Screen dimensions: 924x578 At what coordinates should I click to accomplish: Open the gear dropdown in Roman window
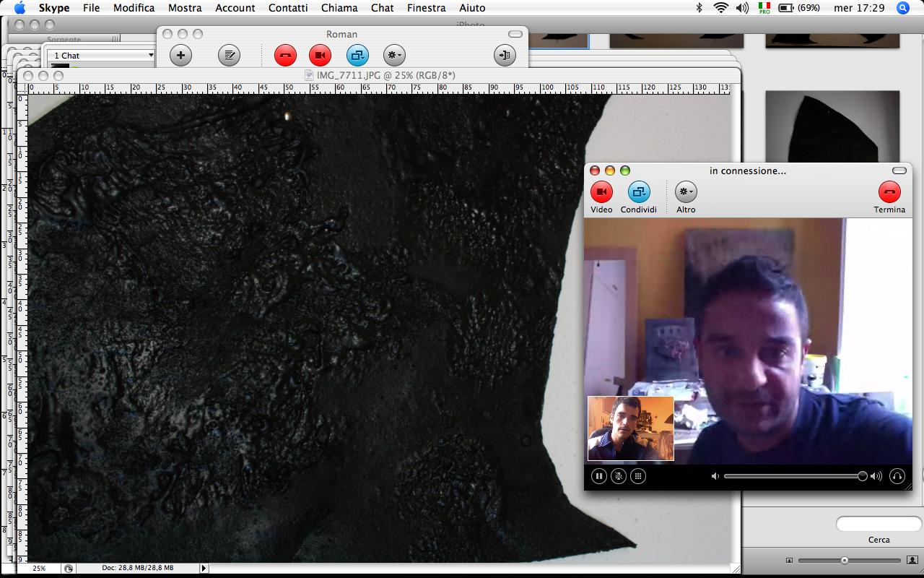coord(394,55)
